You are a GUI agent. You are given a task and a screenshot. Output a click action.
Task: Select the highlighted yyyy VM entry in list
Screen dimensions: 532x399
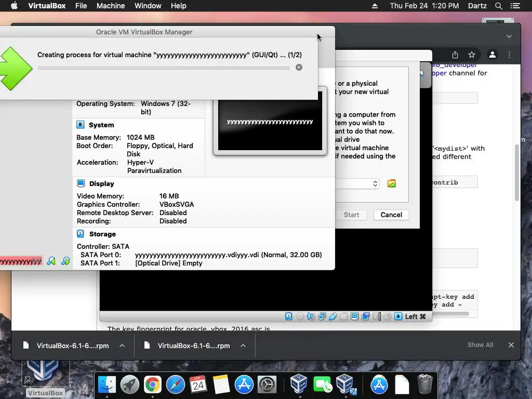(21, 261)
